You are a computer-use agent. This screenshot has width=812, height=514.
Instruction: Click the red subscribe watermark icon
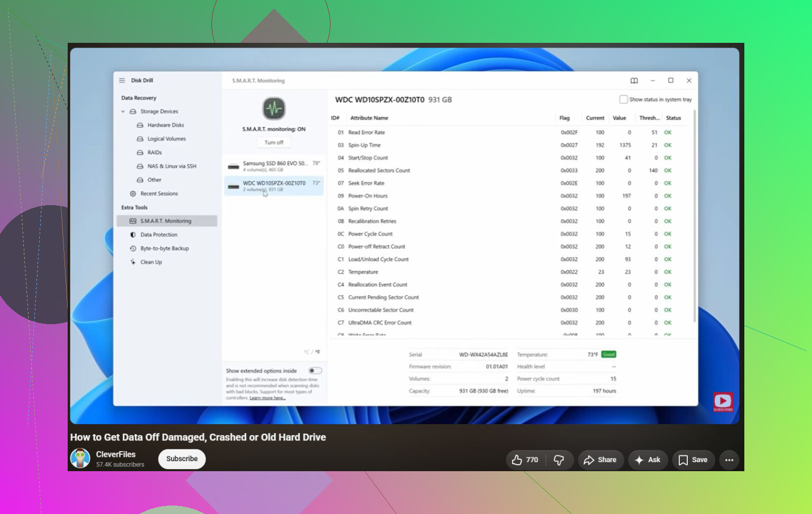(723, 402)
